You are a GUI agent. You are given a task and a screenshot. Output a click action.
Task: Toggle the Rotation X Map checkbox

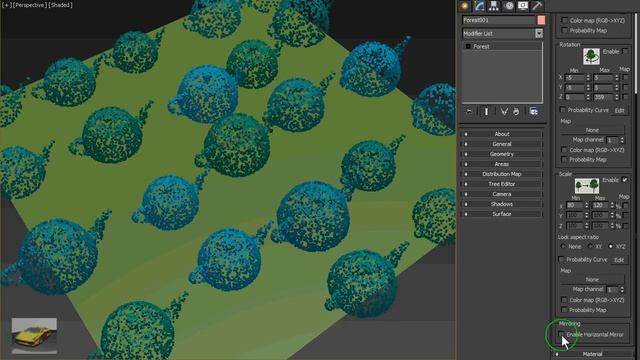coord(625,77)
